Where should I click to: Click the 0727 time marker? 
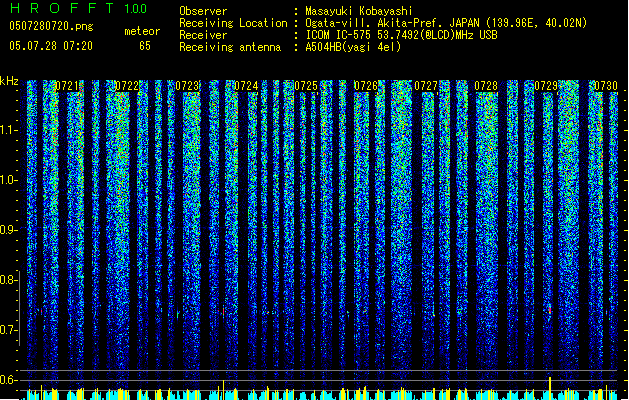(426, 86)
